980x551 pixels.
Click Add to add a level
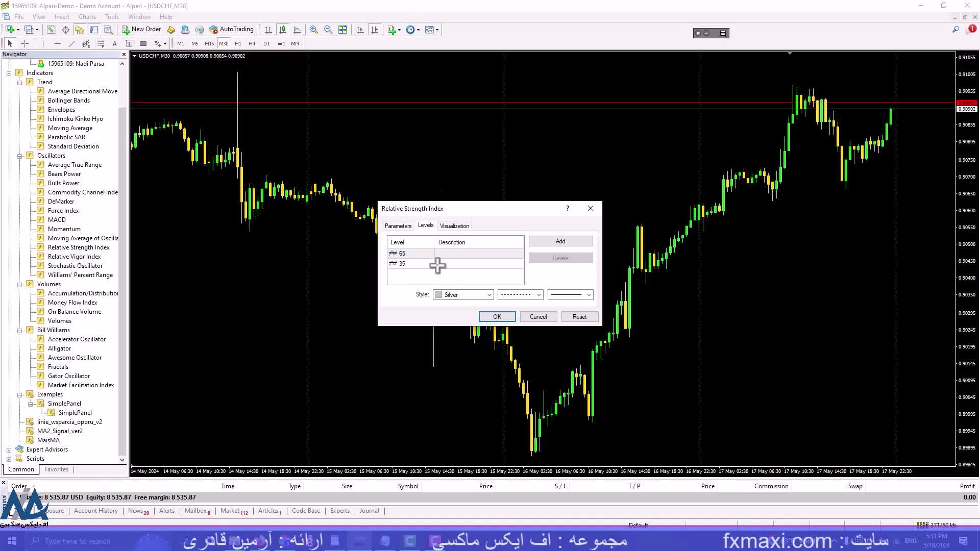(560, 241)
